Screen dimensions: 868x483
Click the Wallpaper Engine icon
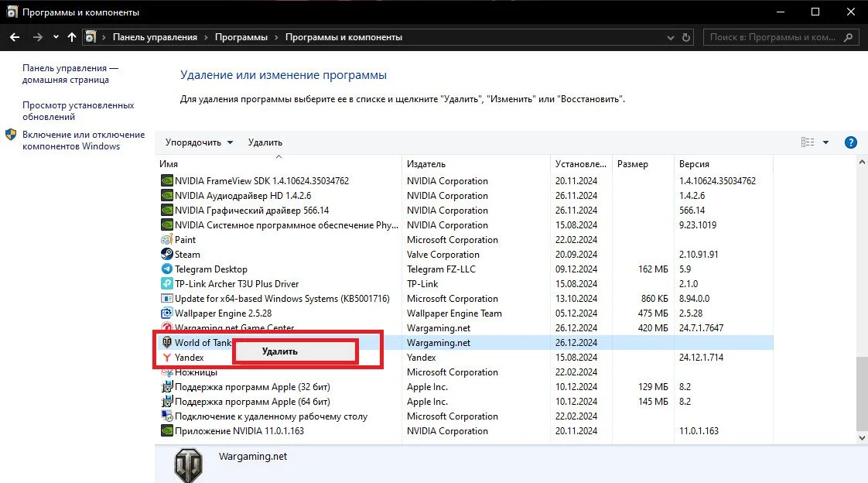point(166,313)
